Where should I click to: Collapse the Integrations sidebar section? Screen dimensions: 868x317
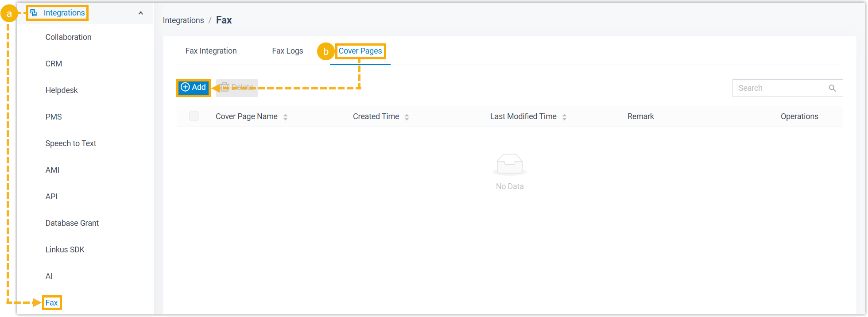coord(141,13)
